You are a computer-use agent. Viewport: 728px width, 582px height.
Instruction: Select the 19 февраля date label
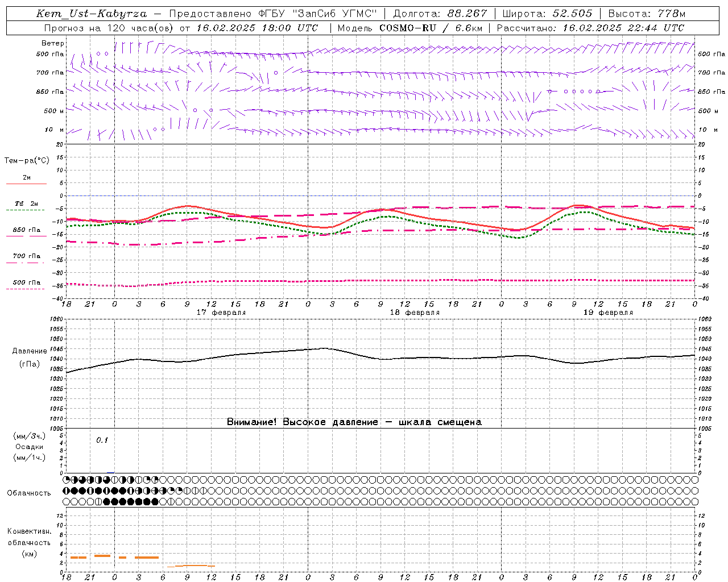click(608, 313)
